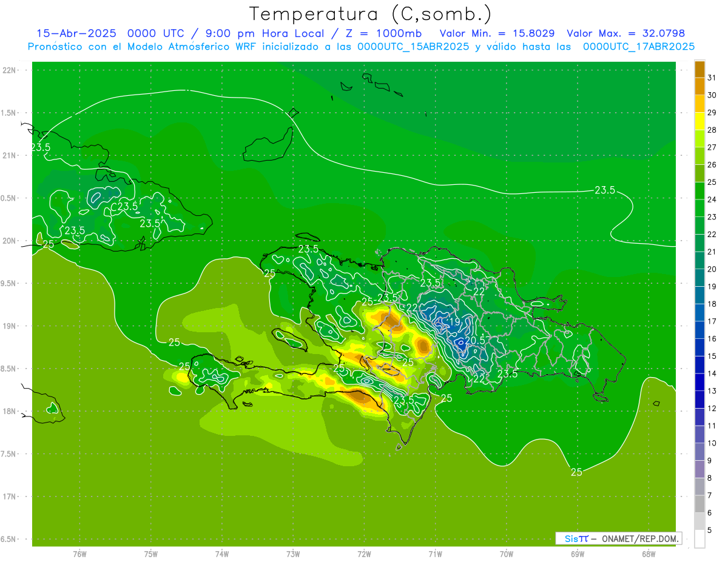Click the '71W' longitude axis label

click(435, 554)
